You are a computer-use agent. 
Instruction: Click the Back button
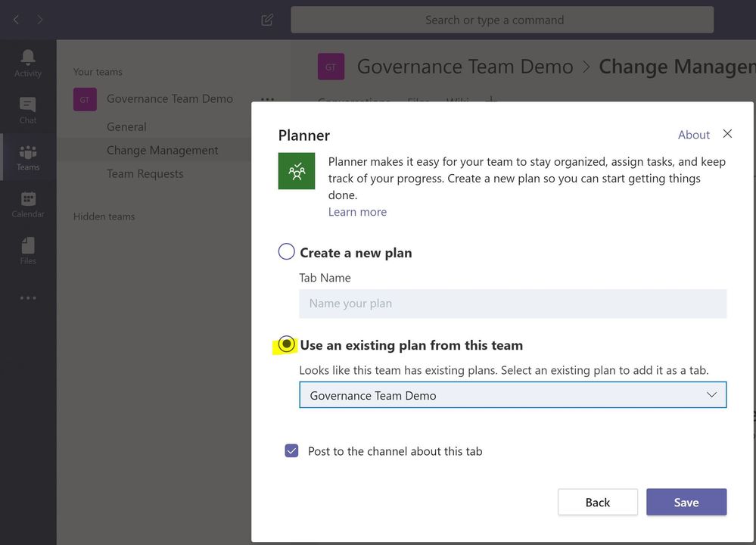point(598,502)
